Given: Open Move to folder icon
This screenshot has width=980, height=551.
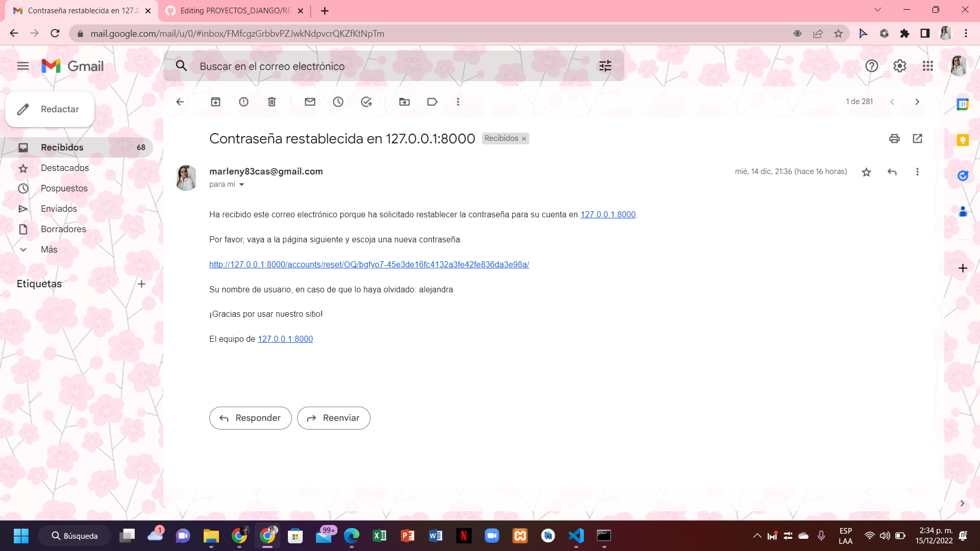Looking at the screenshot, I should pos(404,102).
